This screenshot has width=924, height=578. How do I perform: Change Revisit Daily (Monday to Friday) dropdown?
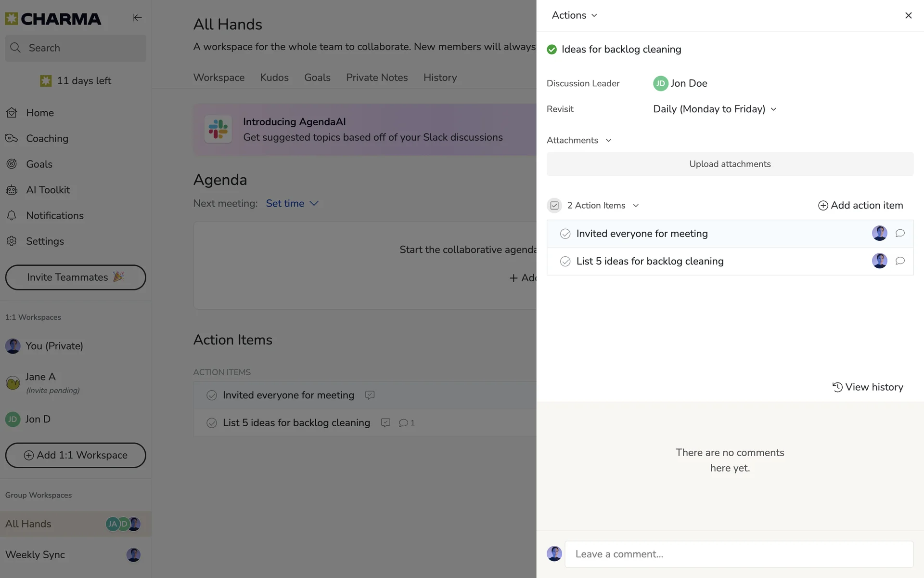click(x=715, y=109)
